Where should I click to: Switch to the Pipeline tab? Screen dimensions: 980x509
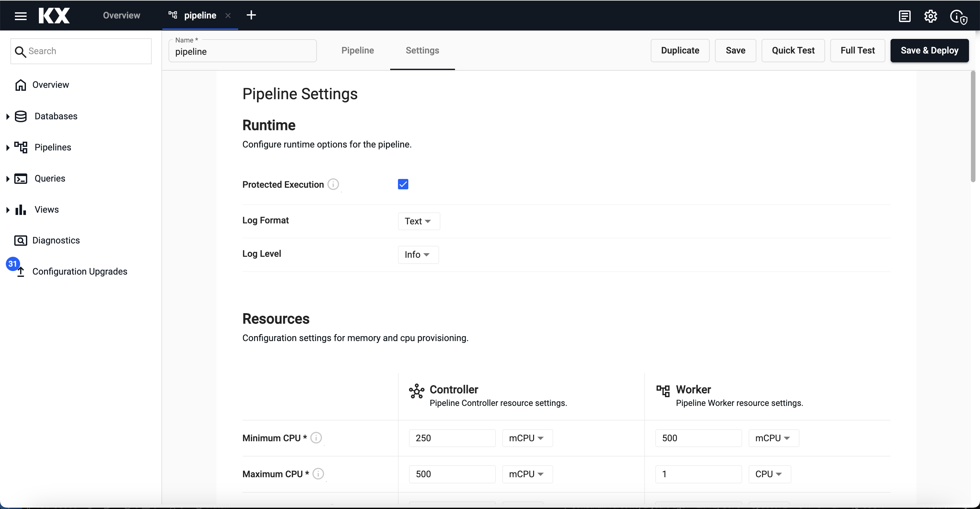coord(357,50)
